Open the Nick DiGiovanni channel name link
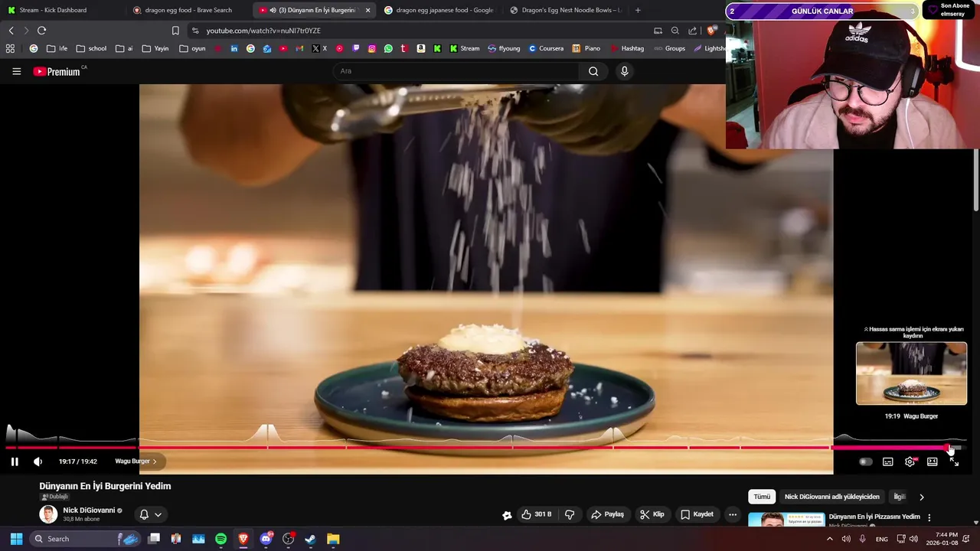 (89, 510)
